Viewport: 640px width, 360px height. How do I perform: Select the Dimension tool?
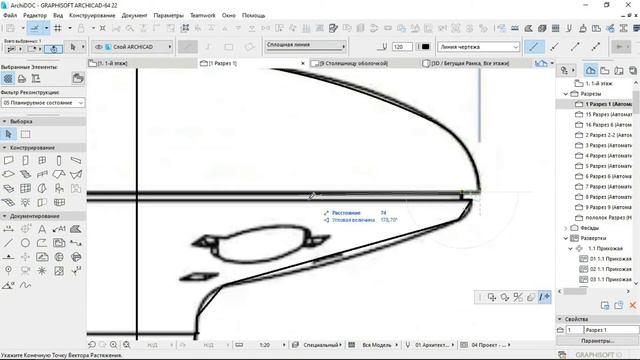coord(9,229)
